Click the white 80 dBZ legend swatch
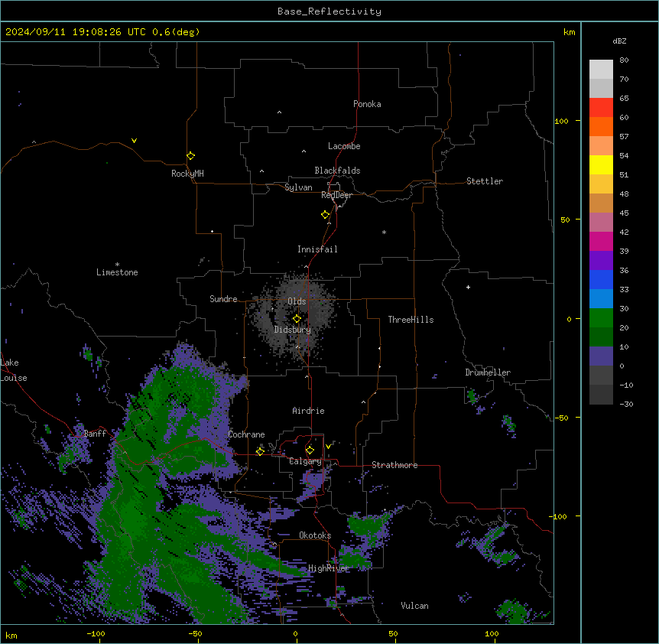The image size is (659, 644). pos(601,69)
